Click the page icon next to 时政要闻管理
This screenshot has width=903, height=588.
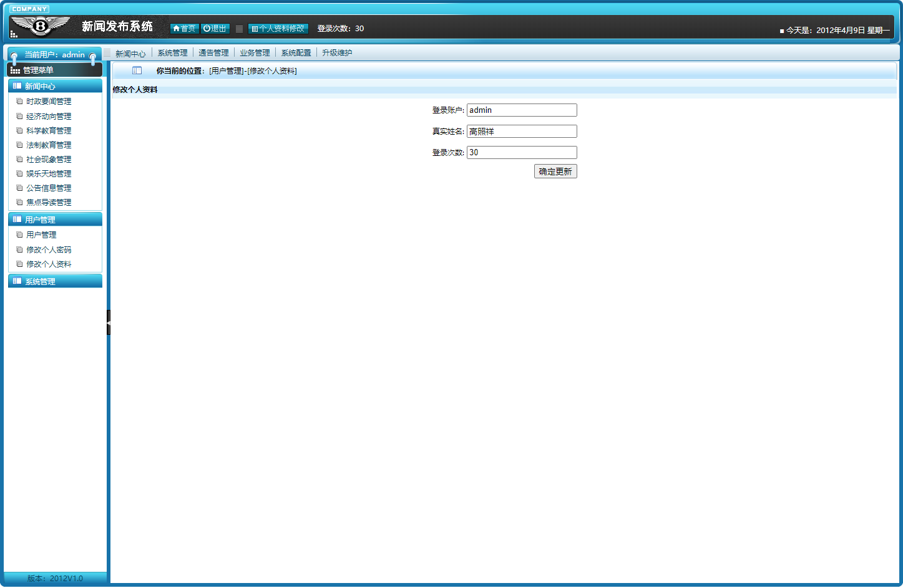19,101
